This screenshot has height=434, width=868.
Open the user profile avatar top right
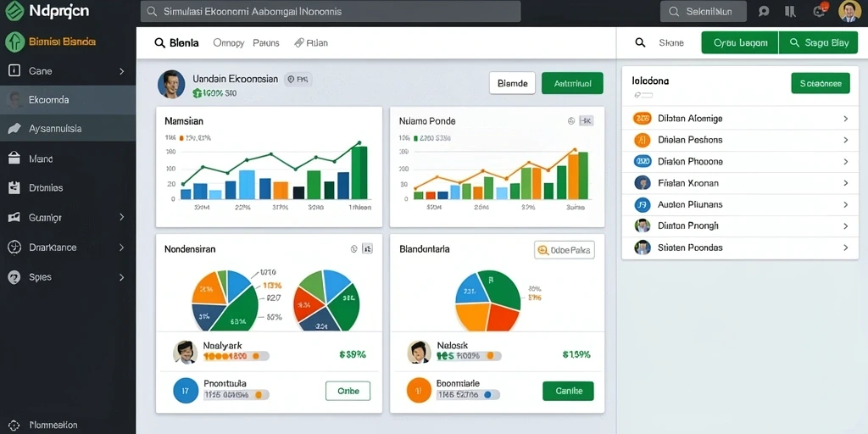(849, 11)
